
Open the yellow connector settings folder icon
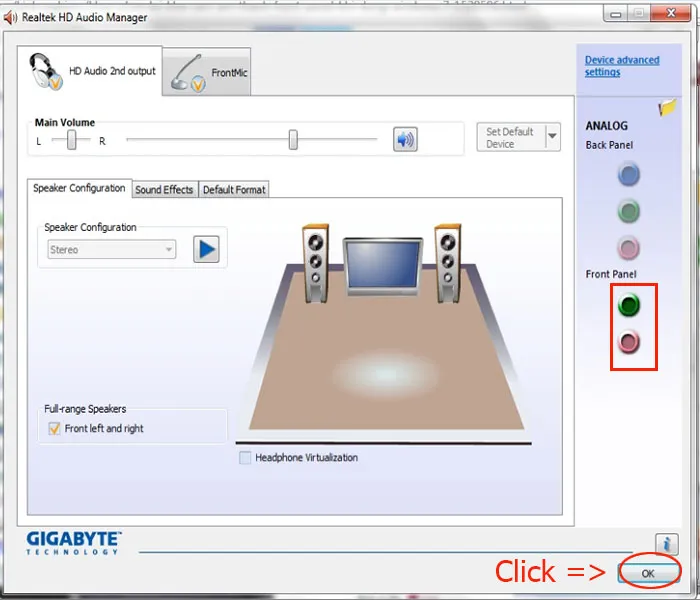pyautogui.click(x=668, y=108)
